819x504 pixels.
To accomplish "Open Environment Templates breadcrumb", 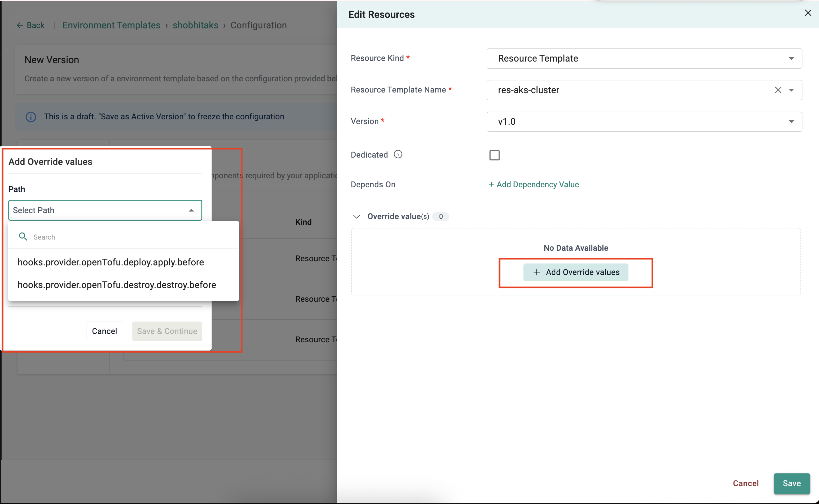I will 111,25.
